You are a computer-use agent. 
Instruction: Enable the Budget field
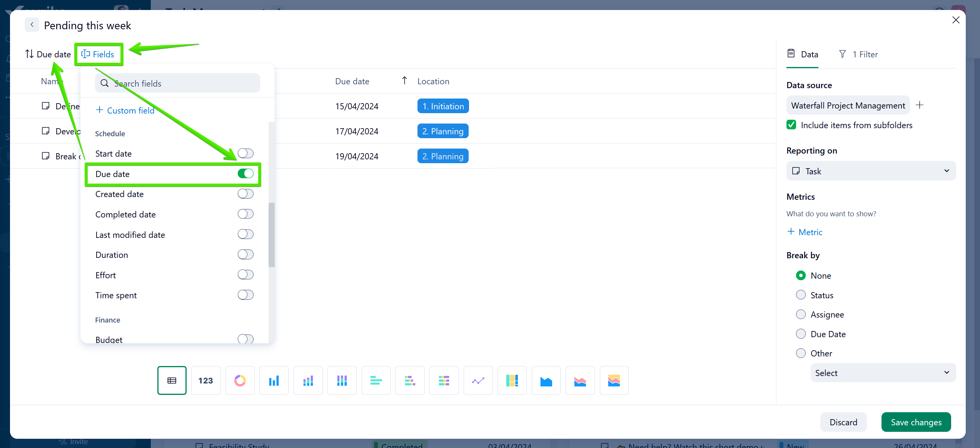245,339
